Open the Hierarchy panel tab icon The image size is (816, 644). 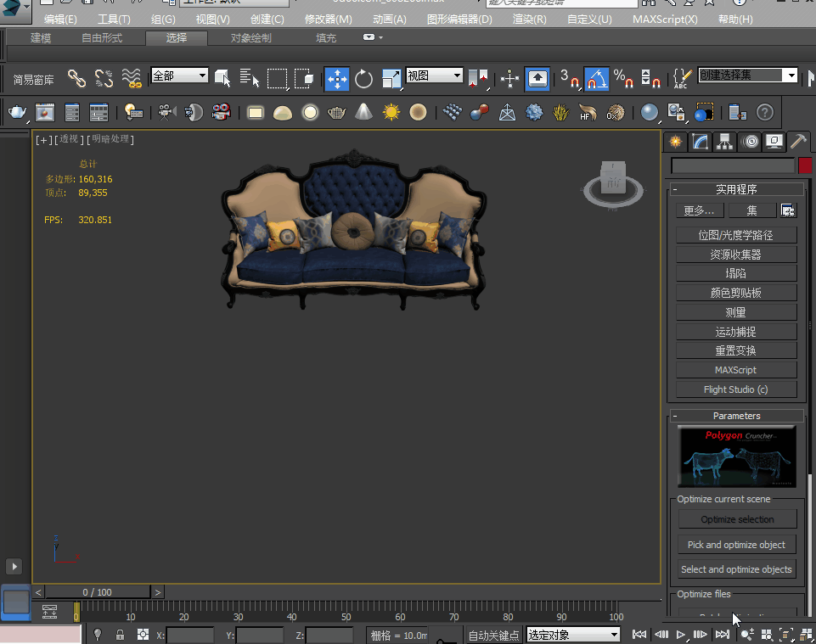click(725, 142)
